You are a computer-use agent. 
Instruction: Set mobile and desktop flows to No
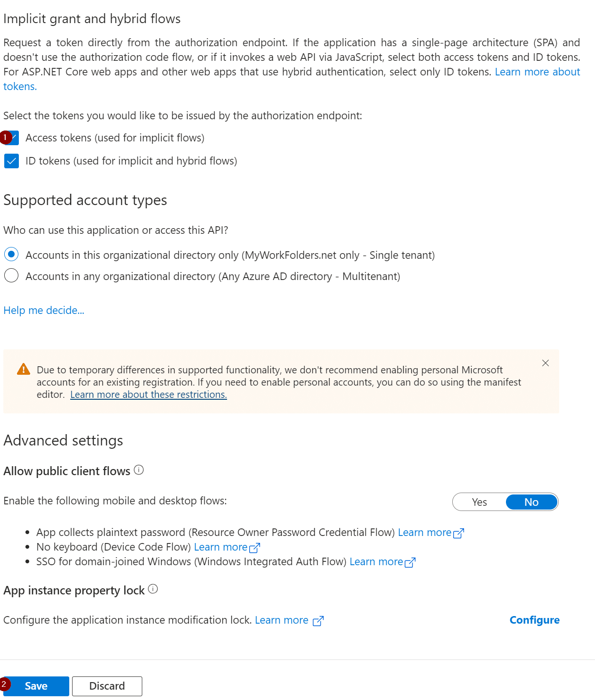tap(531, 502)
